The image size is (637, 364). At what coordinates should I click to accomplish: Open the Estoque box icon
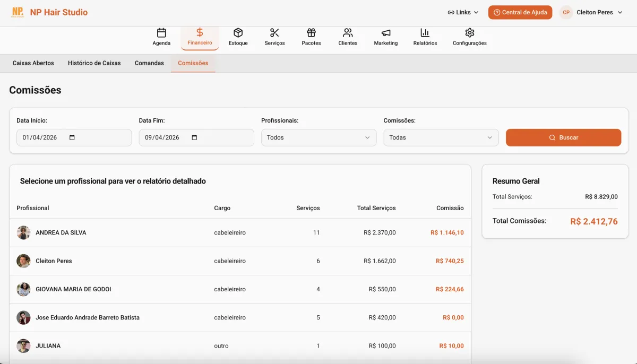point(238,33)
